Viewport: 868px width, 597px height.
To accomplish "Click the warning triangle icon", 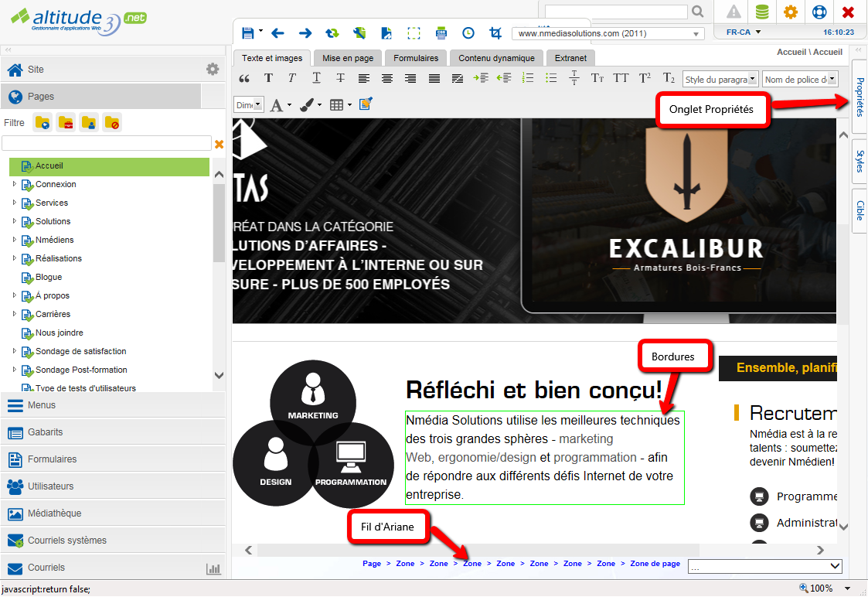I will pos(734,12).
